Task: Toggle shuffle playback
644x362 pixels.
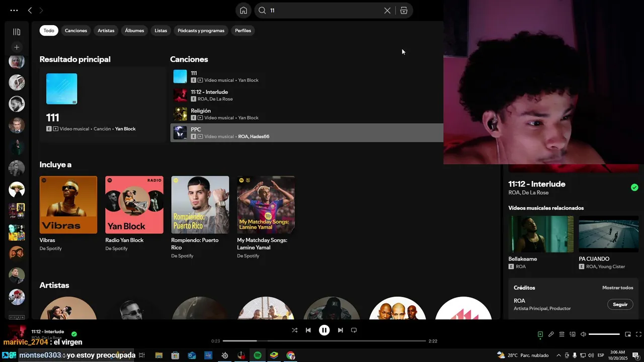Action: tap(294, 330)
